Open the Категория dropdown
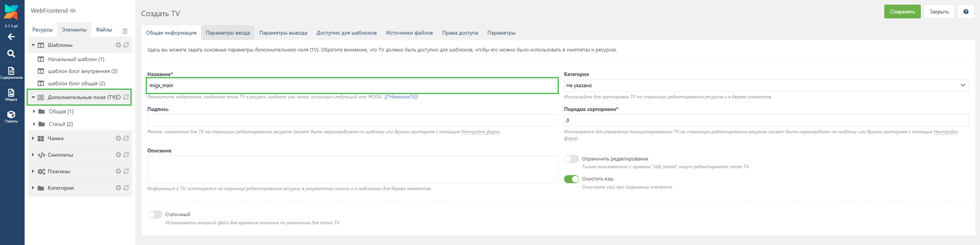 pyautogui.click(x=766, y=85)
